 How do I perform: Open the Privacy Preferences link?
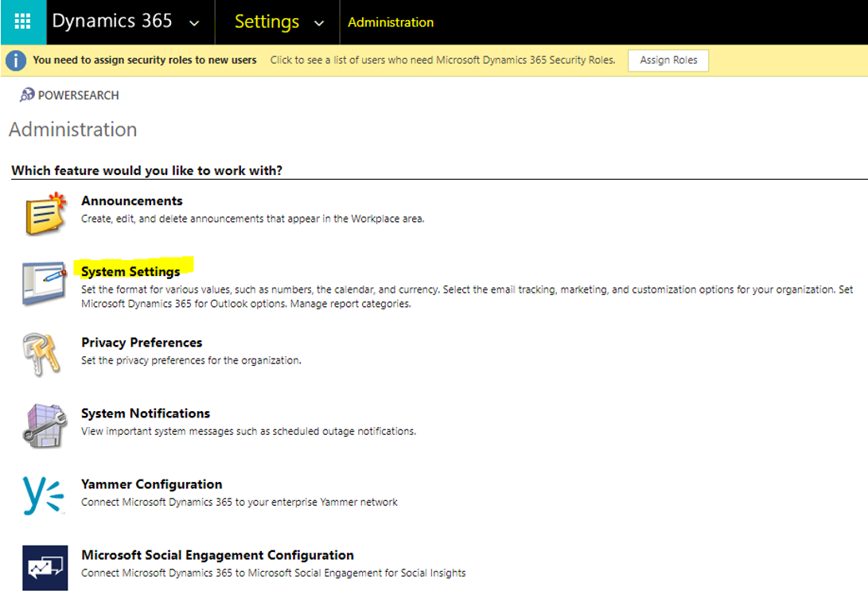(x=142, y=343)
